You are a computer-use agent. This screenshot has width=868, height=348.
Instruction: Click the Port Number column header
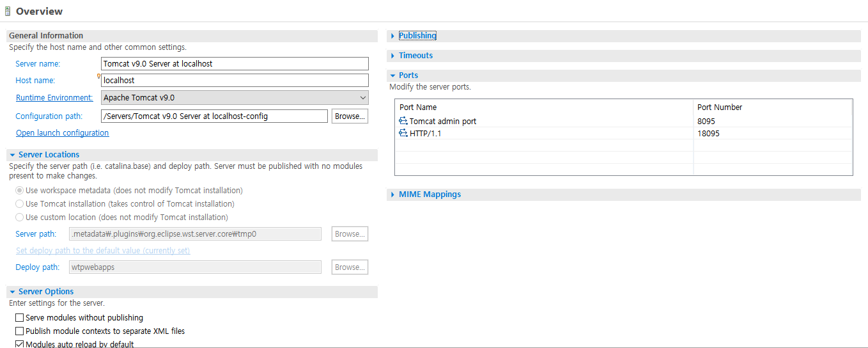(x=773, y=107)
